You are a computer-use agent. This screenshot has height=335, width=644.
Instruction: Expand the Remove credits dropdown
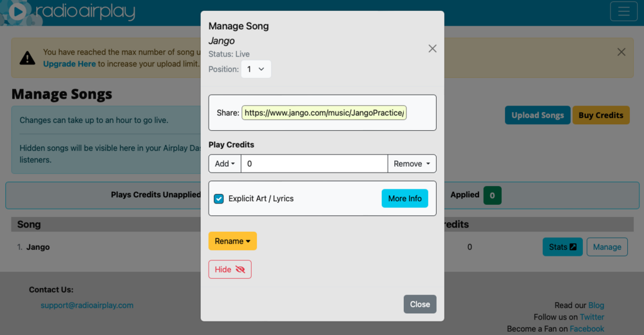(412, 164)
